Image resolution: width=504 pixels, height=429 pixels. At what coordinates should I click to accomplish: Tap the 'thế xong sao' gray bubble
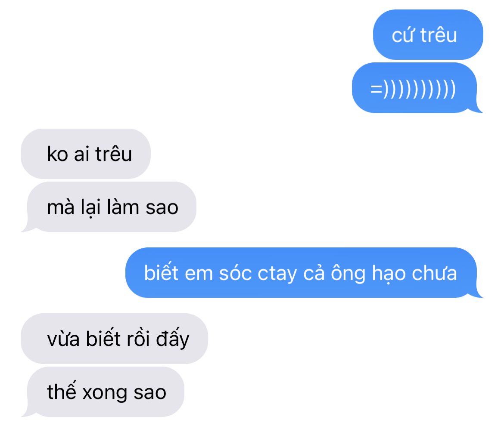(103, 392)
